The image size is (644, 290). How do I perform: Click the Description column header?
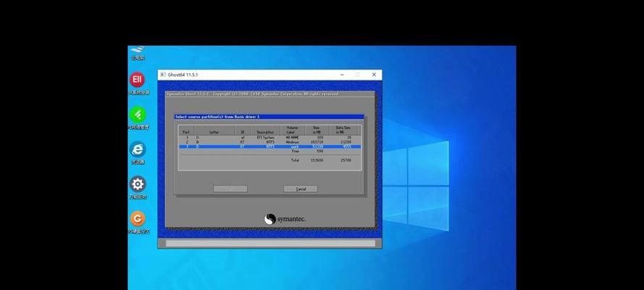[x=265, y=130]
